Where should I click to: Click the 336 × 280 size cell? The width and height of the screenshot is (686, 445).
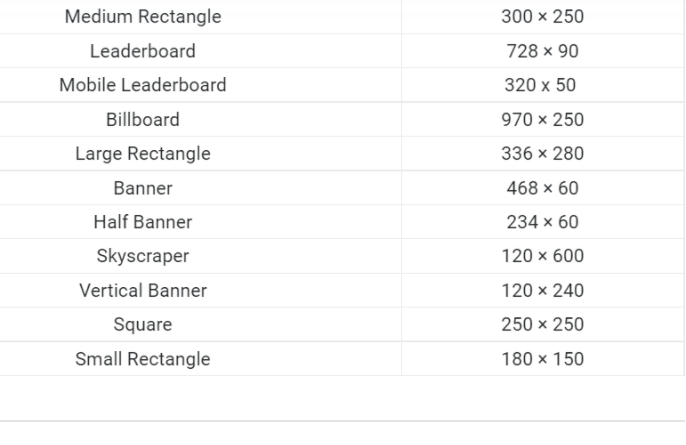coord(542,154)
